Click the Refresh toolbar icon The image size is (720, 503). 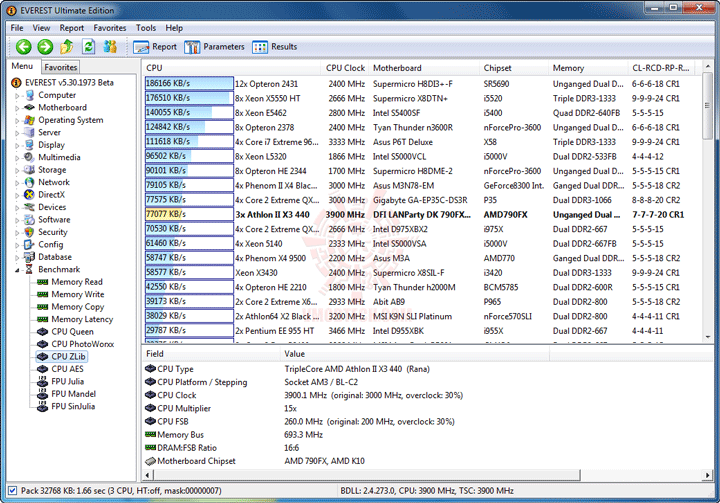click(88, 46)
